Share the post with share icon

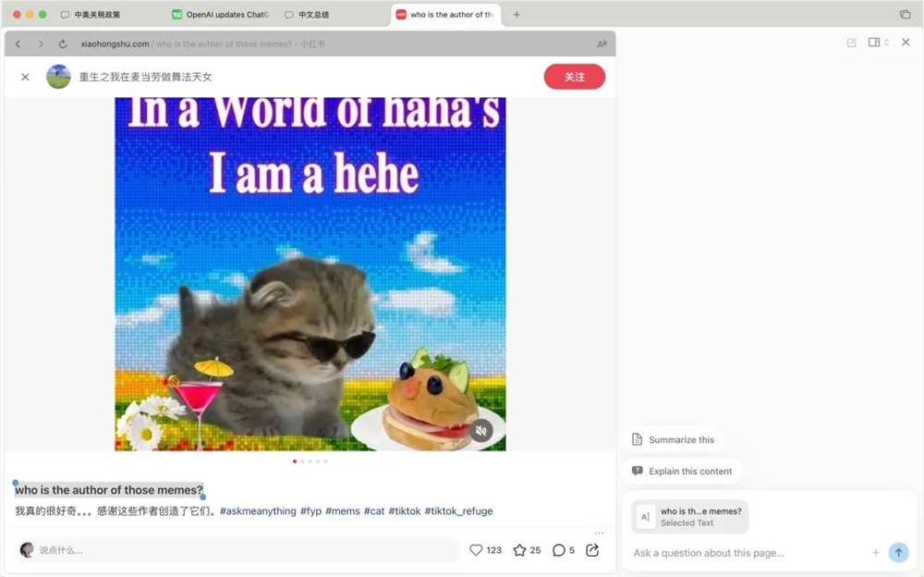point(592,550)
